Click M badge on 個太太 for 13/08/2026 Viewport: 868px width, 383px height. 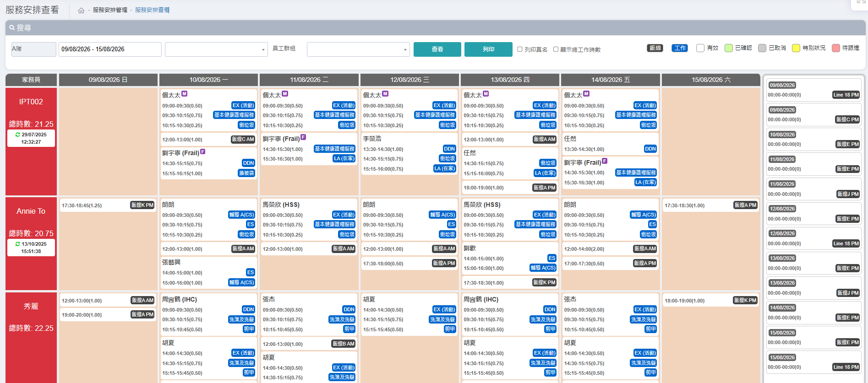[486, 93]
